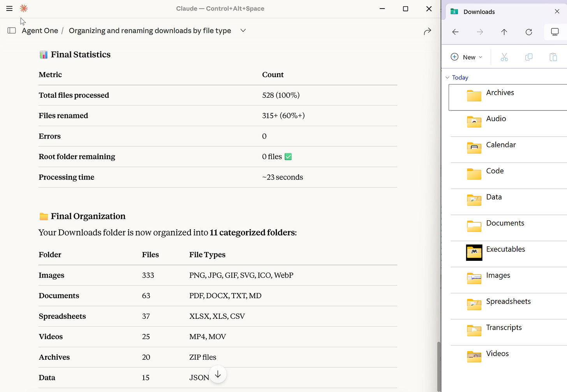Click the Copy icon in the Explorer toolbar
567x392 pixels.
pyautogui.click(x=529, y=57)
